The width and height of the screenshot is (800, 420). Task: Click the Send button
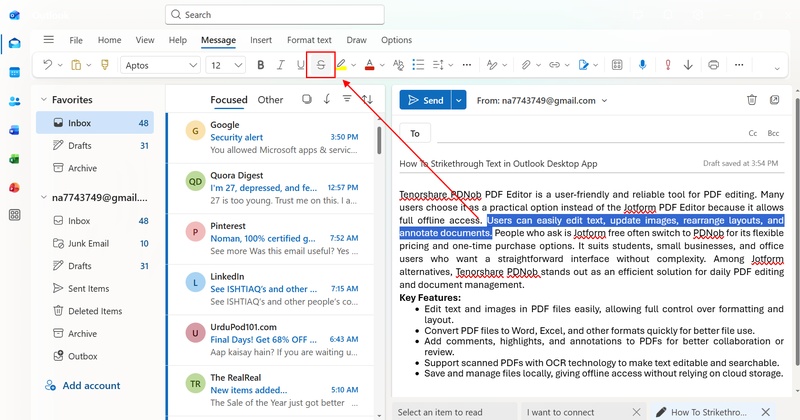[x=424, y=100]
